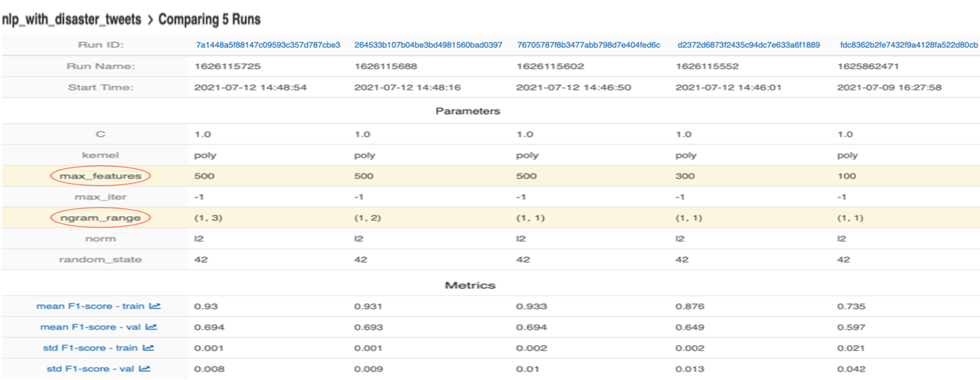The image size is (980, 380).
Task: Open the mean F1-score - val metric link
Action: pyautogui.click(x=88, y=327)
